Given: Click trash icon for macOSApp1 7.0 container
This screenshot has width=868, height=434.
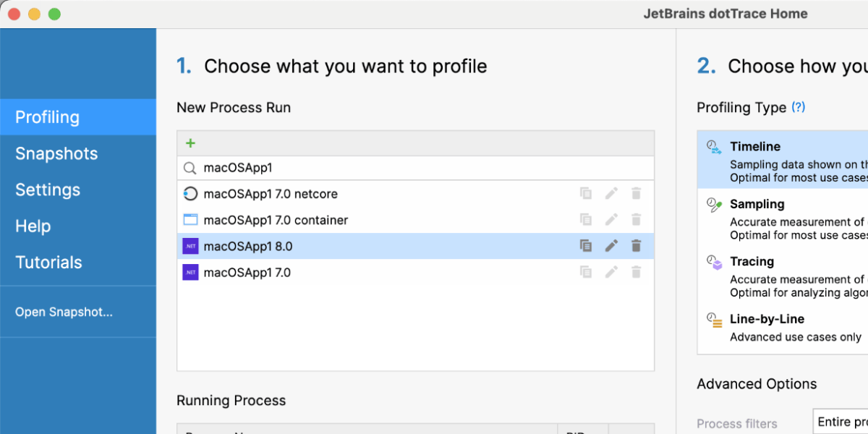Looking at the screenshot, I should (x=637, y=220).
